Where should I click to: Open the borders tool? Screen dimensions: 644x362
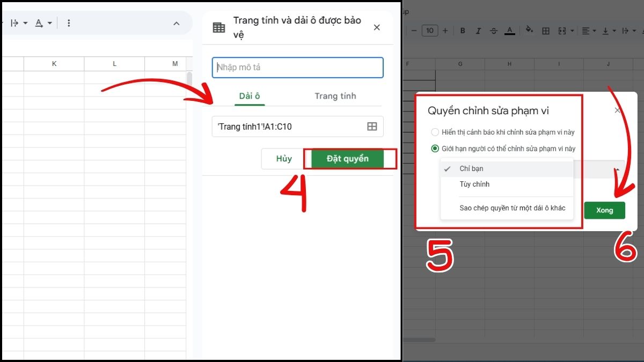tap(545, 31)
